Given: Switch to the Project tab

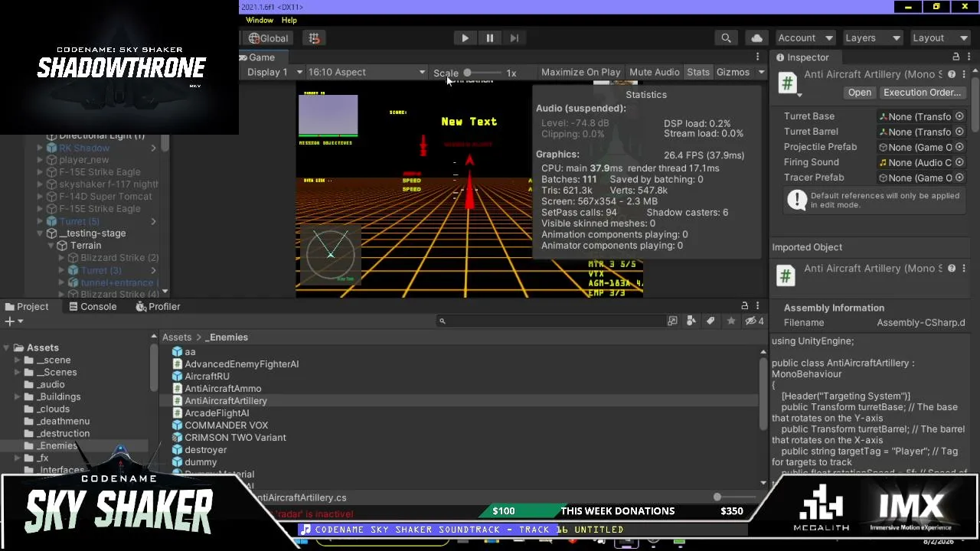Looking at the screenshot, I should point(26,307).
